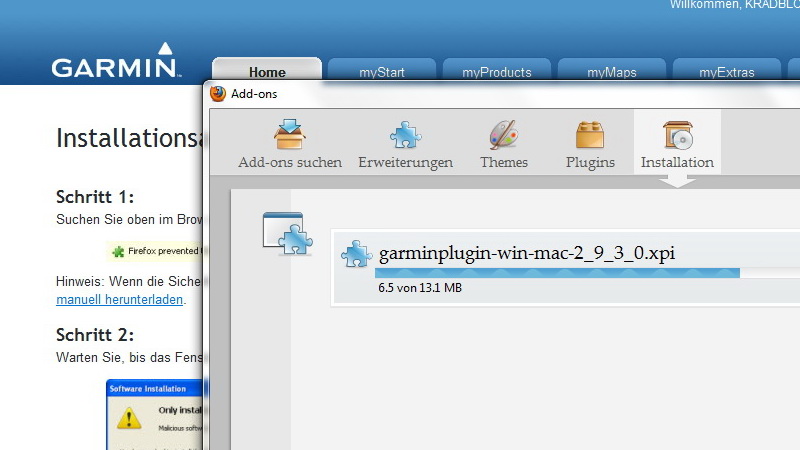800x450 pixels.
Task: Switch to the myStart tab
Action: pyautogui.click(x=382, y=72)
